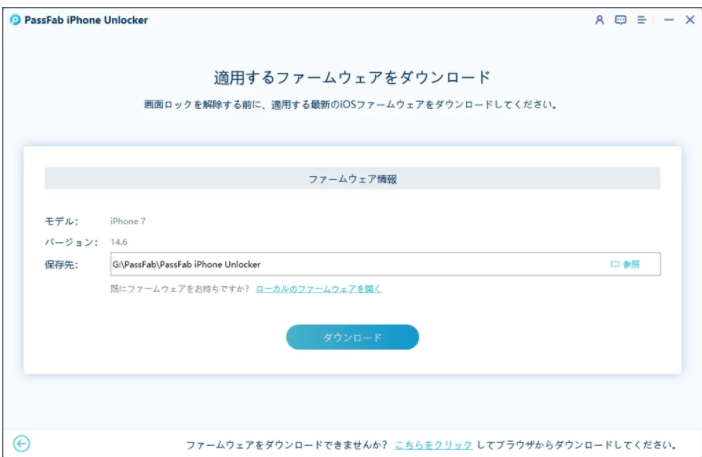The image size is (702, 457).
Task: Close the PassFab window
Action: coord(689,20)
